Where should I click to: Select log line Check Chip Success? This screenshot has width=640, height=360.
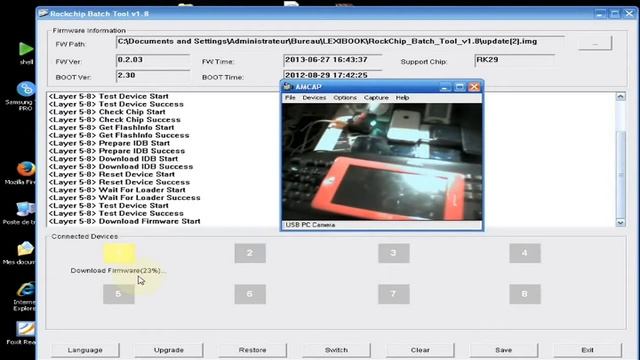[114, 120]
